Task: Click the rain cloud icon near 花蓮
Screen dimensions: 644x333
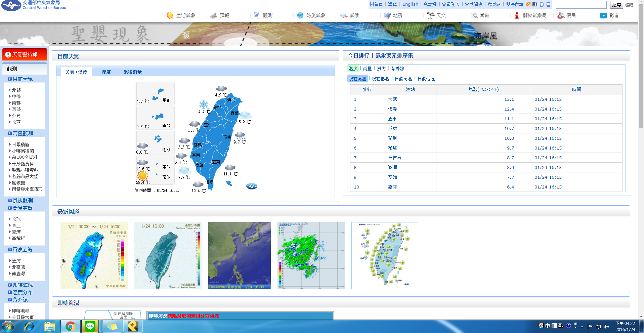Action: 240,136
